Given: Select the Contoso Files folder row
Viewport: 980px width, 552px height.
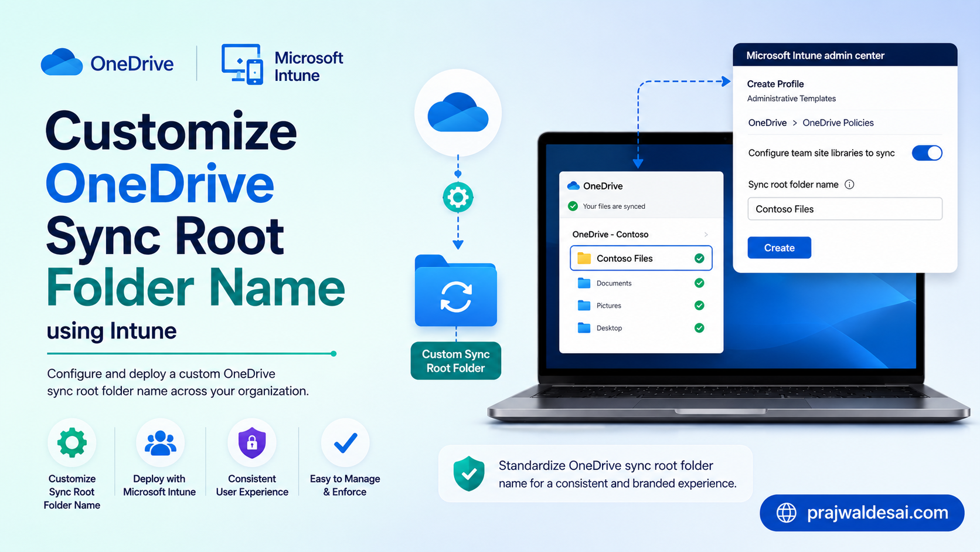Looking at the screenshot, I should pyautogui.click(x=641, y=258).
